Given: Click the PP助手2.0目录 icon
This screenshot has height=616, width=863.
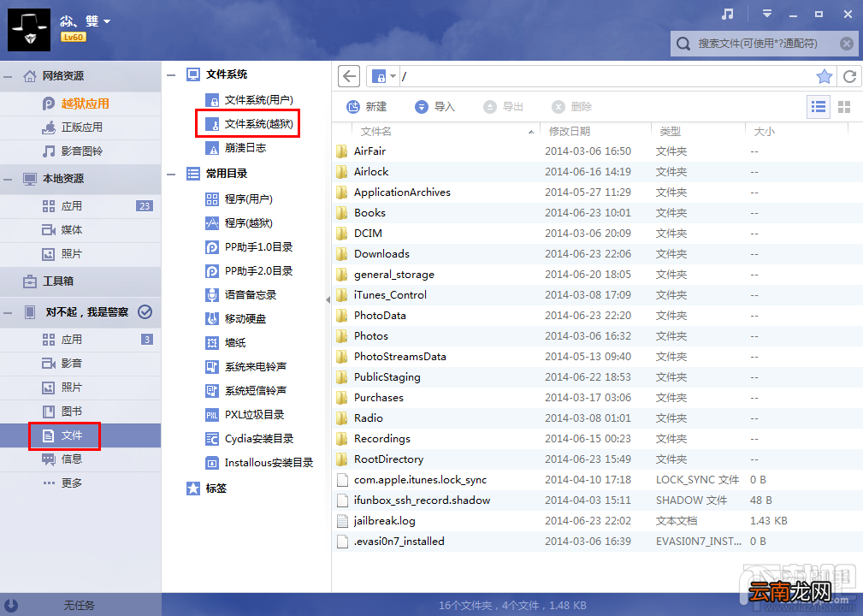Looking at the screenshot, I should coord(212,271).
